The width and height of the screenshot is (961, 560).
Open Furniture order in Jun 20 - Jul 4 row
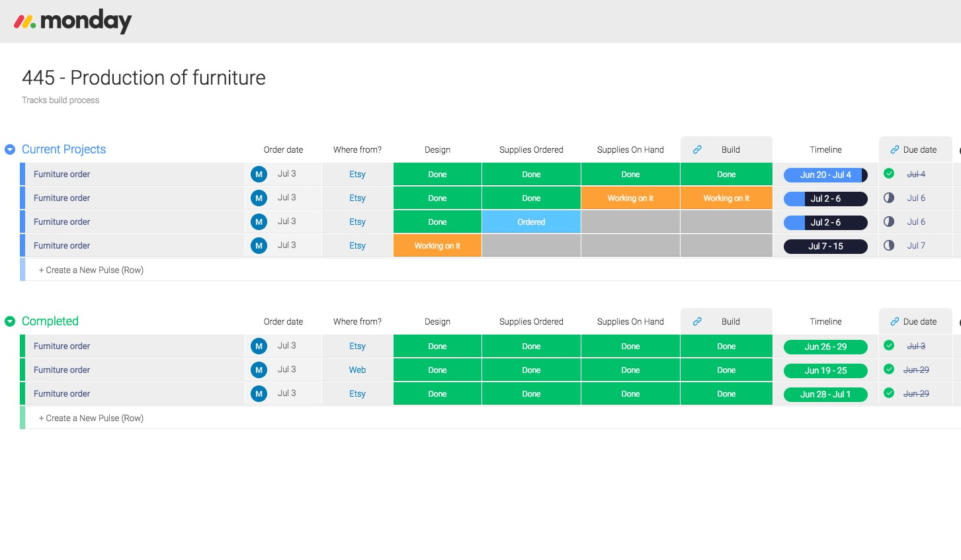click(x=62, y=175)
